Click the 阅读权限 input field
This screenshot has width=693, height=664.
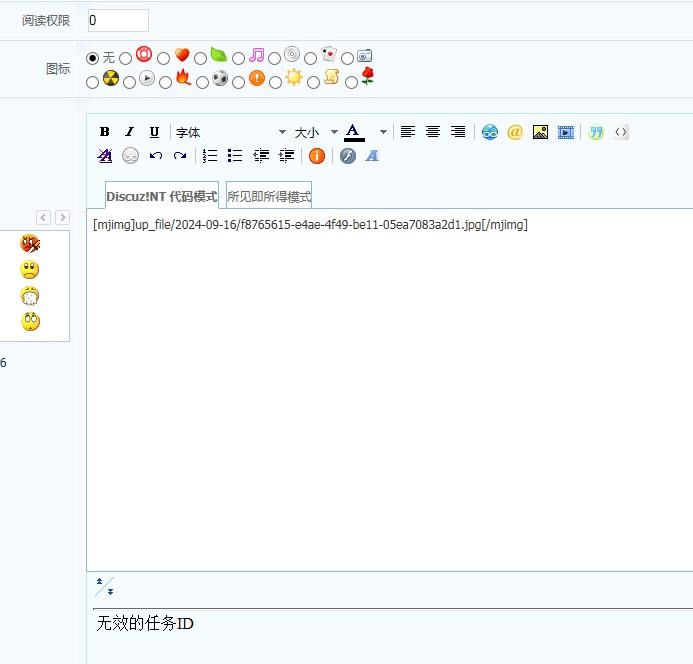pos(118,20)
